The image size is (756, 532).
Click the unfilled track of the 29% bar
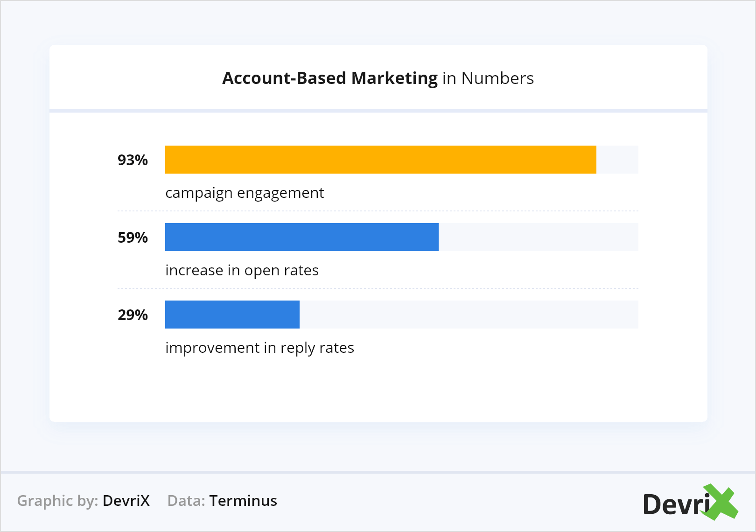tap(469, 315)
